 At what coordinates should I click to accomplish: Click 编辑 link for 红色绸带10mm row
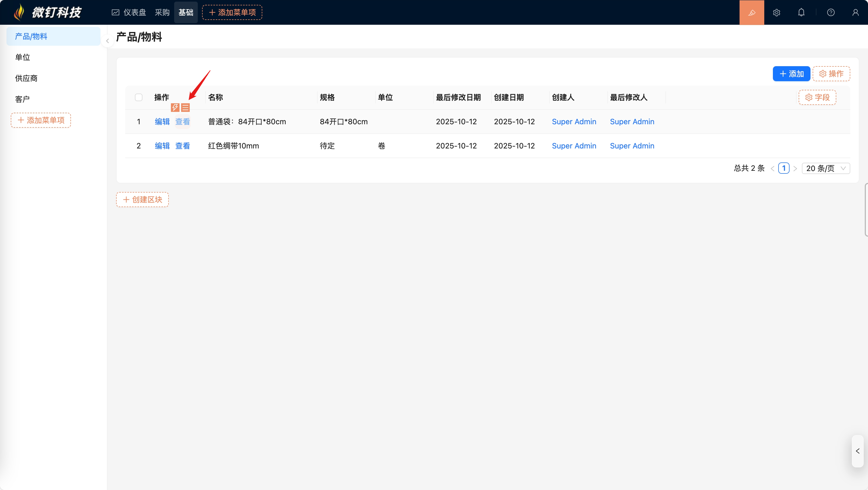coord(162,146)
